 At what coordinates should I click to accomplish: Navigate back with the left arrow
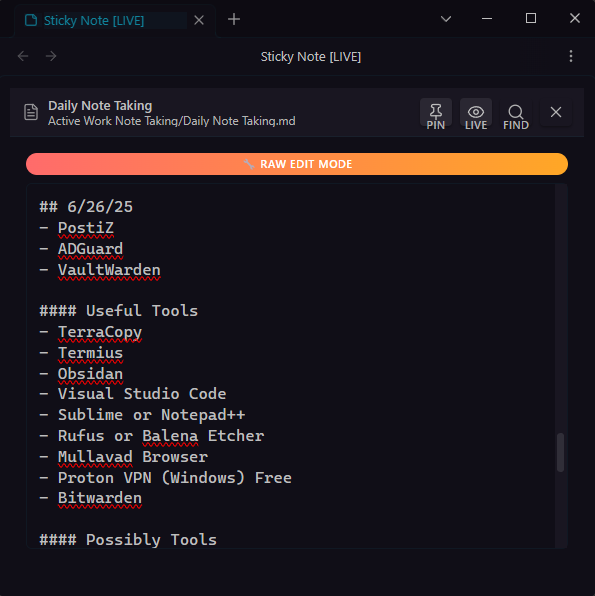23,56
